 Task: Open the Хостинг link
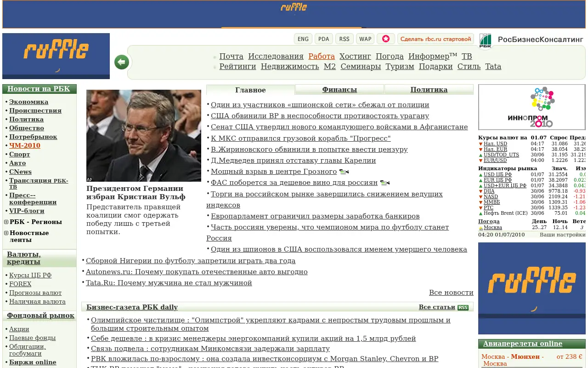(355, 57)
